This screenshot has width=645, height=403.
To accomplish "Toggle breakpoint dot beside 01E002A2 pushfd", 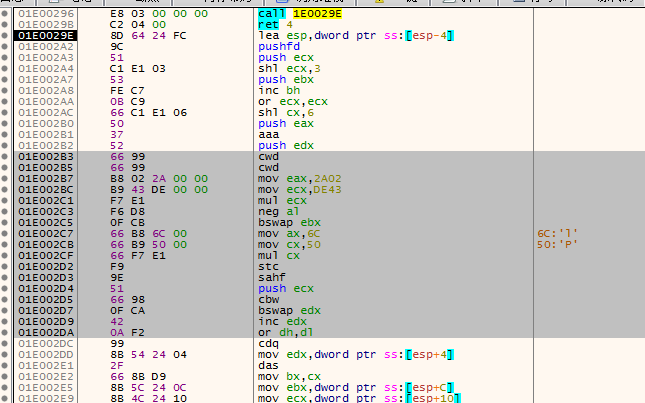I will tap(5, 47).
